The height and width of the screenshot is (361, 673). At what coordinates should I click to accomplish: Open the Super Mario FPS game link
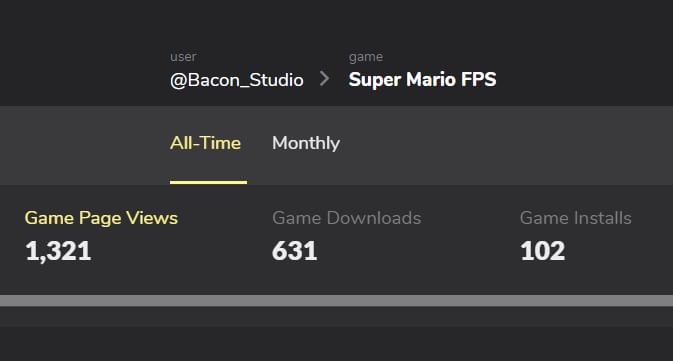tap(422, 79)
